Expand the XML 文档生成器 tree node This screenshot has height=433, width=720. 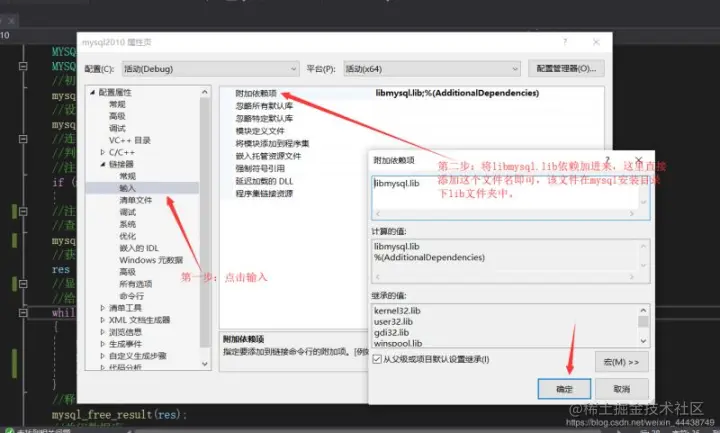pyautogui.click(x=102, y=320)
